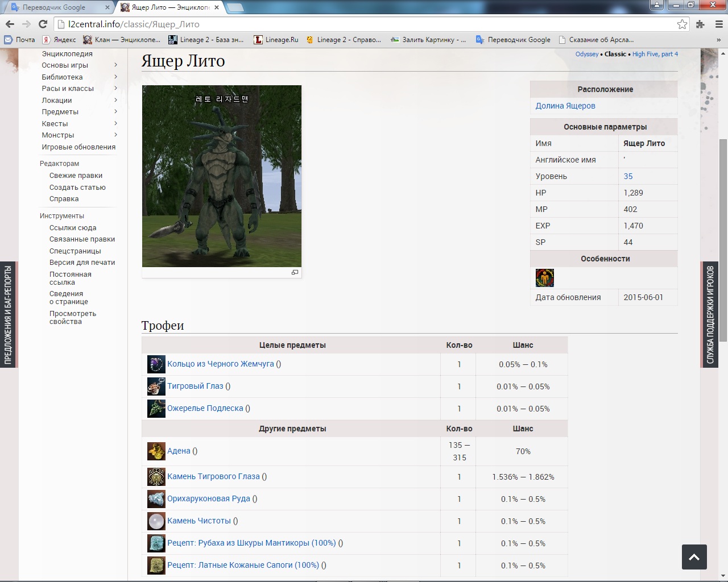This screenshot has height=582, width=728.
Task: Open Ссылки сюда tool link
Action: 73,227
